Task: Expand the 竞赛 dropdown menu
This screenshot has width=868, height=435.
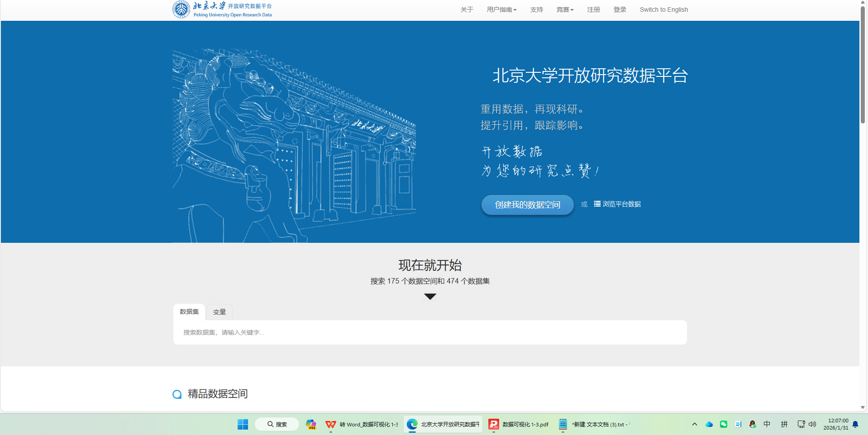Action: 565,9
